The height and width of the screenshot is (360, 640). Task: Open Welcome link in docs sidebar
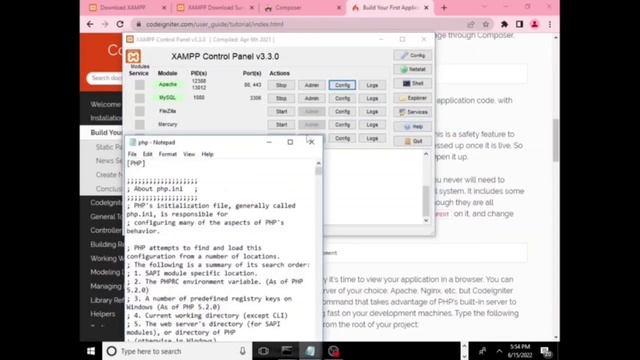pyautogui.click(x=106, y=104)
